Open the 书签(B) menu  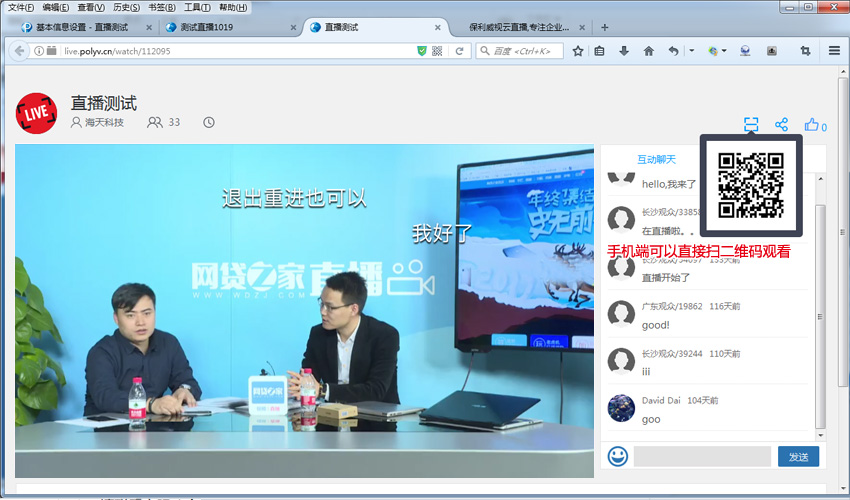pos(162,7)
